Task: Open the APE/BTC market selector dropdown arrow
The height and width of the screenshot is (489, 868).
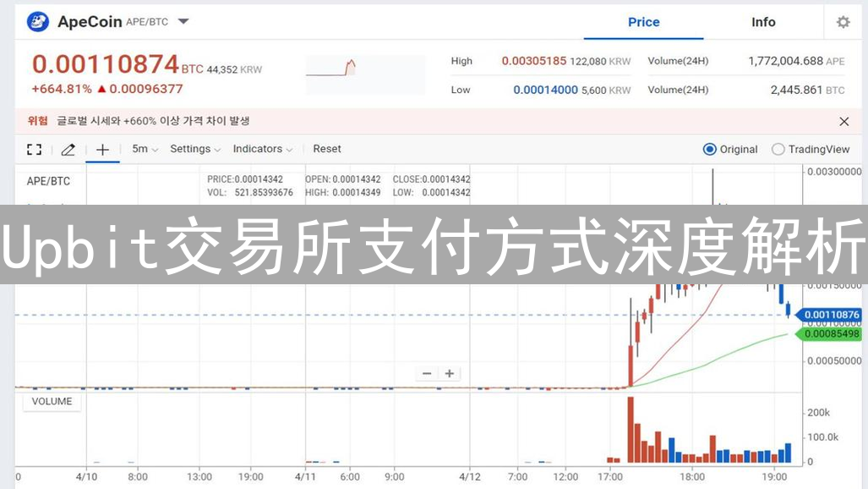Action: [183, 22]
